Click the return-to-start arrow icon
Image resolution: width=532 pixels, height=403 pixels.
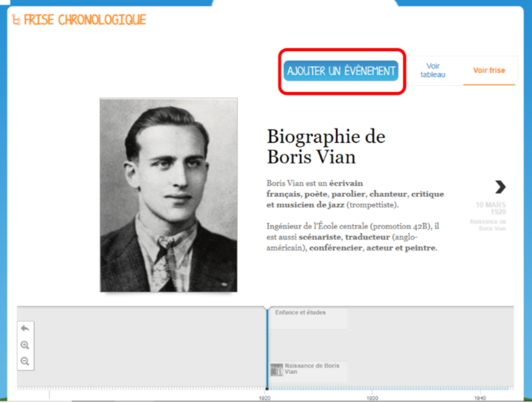[x=25, y=328]
